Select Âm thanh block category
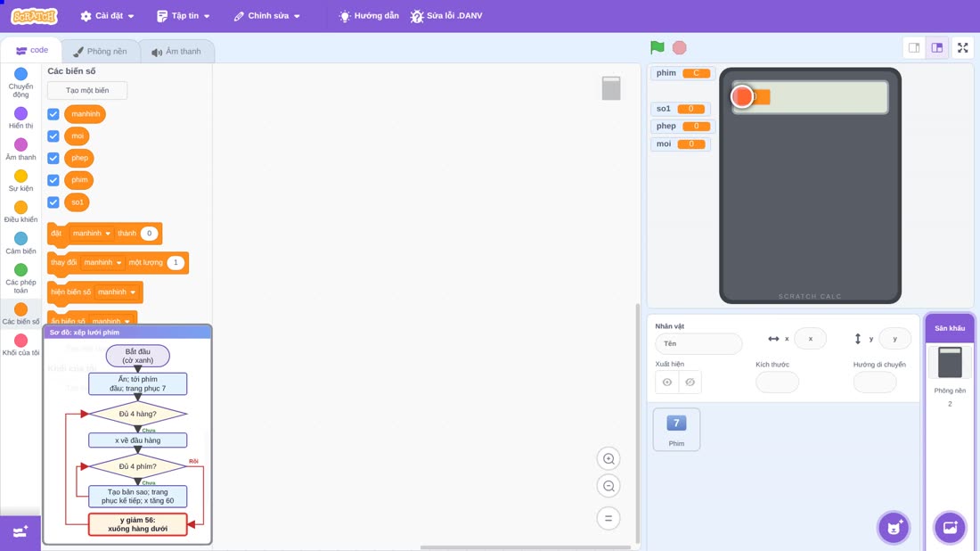 tap(20, 149)
